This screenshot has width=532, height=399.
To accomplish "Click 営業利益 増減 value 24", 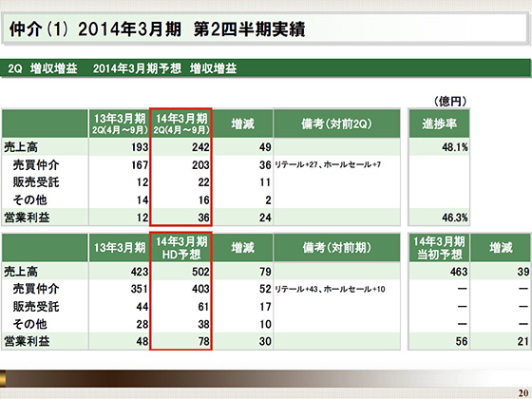I will click(x=265, y=218).
